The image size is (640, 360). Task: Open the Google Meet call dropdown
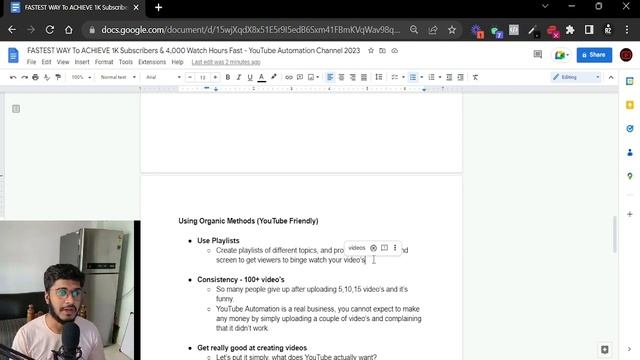[x=562, y=55]
